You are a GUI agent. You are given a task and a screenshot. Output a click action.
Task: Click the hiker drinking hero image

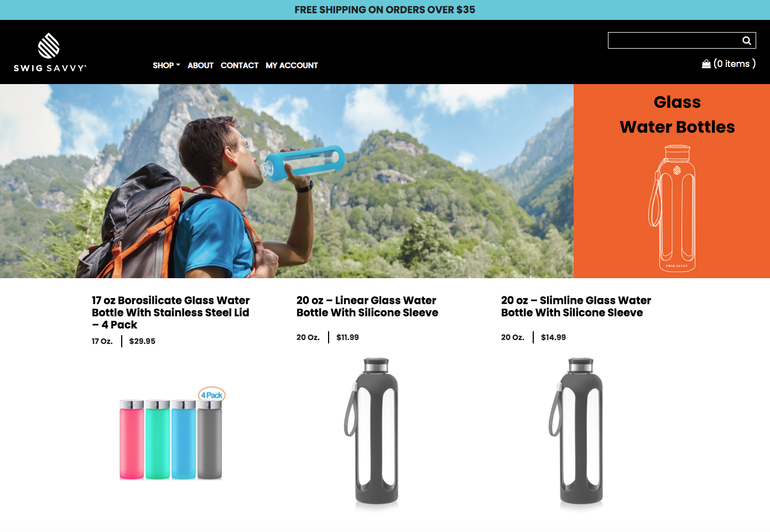[x=287, y=181]
